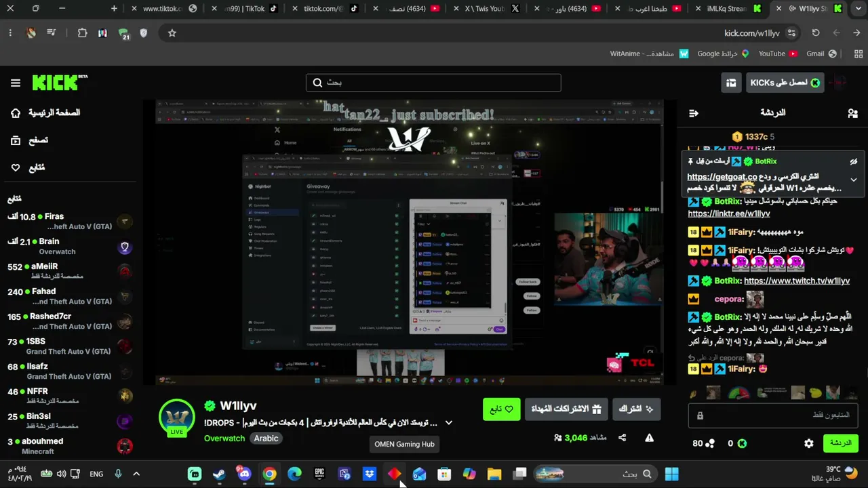
Task: Open the Chrome extensions puzzle icon
Action: tap(82, 33)
